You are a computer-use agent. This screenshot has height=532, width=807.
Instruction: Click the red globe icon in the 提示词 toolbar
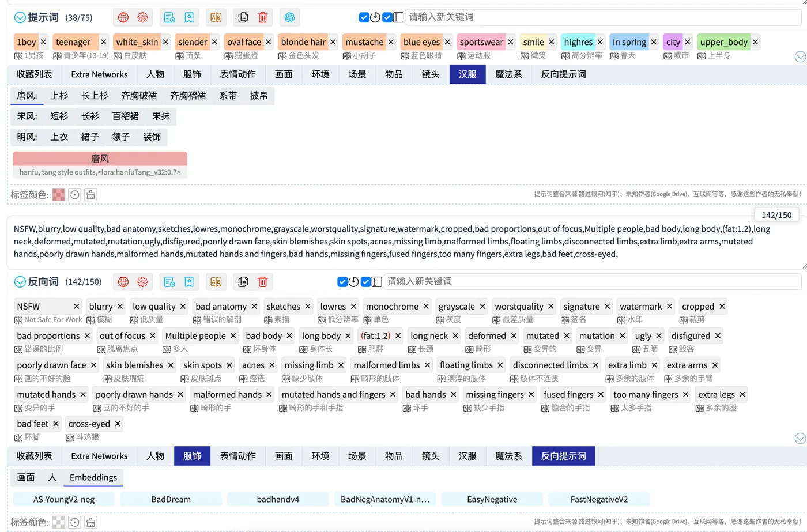[x=123, y=17]
